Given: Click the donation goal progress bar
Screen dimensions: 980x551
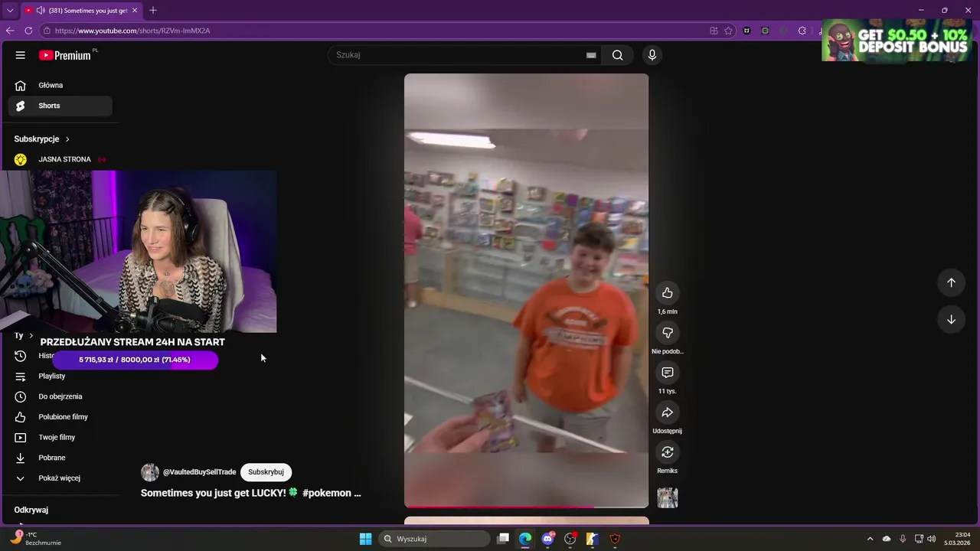Looking at the screenshot, I should pos(135,360).
